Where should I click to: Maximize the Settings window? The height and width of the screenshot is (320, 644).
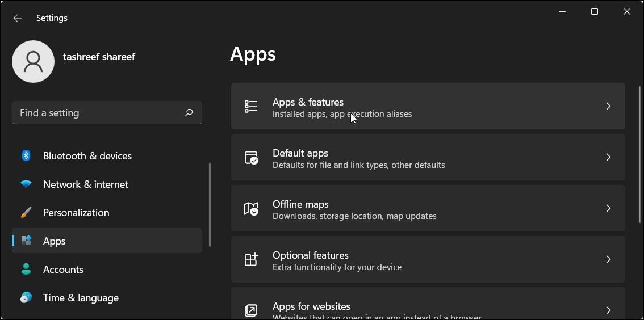click(x=594, y=11)
